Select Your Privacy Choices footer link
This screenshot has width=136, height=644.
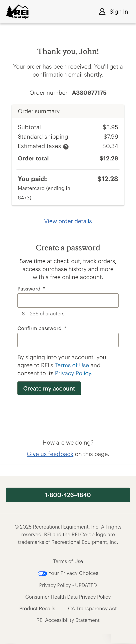(73, 573)
